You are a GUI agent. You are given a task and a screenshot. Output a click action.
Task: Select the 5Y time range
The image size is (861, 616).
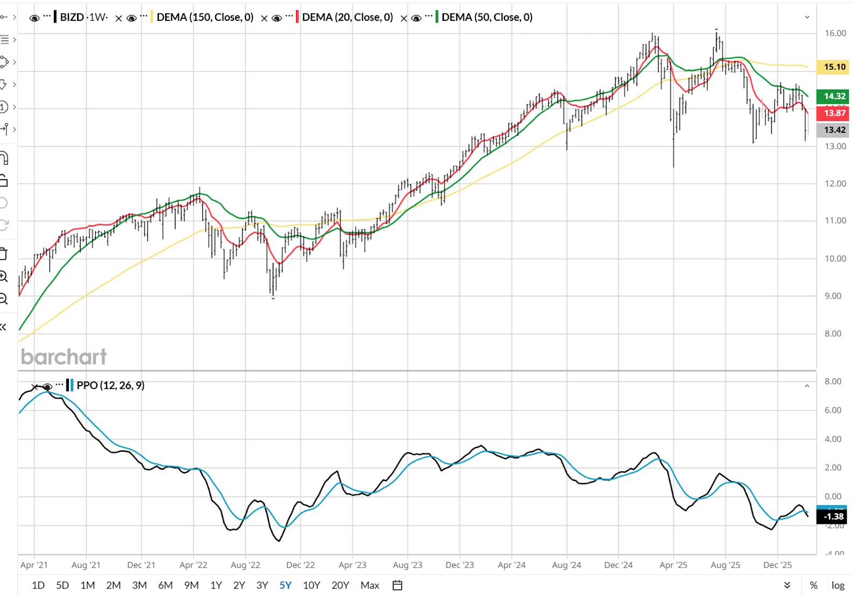tap(285, 585)
